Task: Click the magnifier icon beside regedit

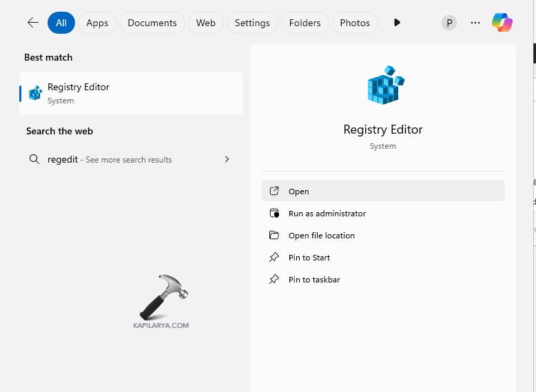Action: click(34, 159)
